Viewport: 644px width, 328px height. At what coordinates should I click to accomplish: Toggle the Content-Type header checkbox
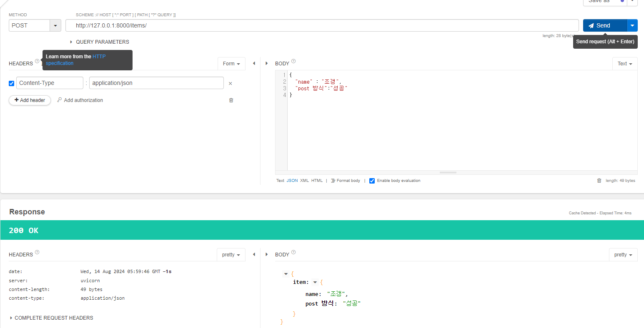(x=12, y=83)
